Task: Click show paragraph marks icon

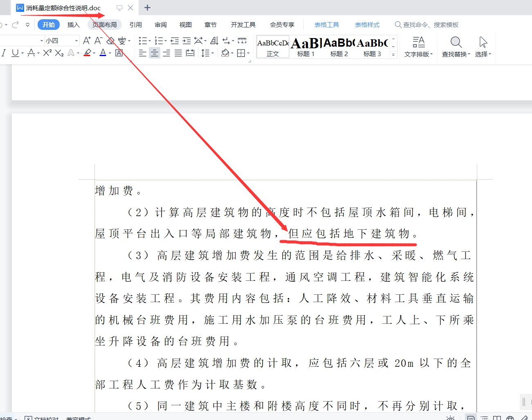Action: pyautogui.click(x=226, y=41)
